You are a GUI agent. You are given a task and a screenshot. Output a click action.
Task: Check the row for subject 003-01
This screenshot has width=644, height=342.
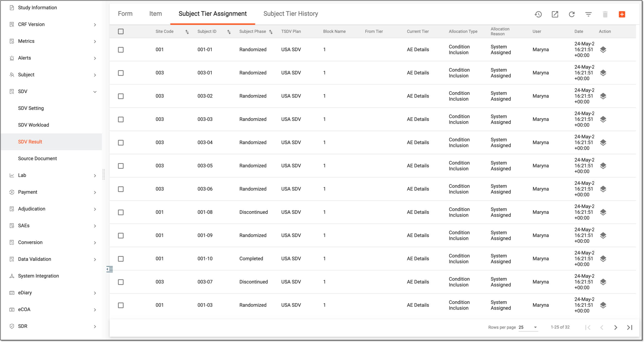click(x=121, y=73)
